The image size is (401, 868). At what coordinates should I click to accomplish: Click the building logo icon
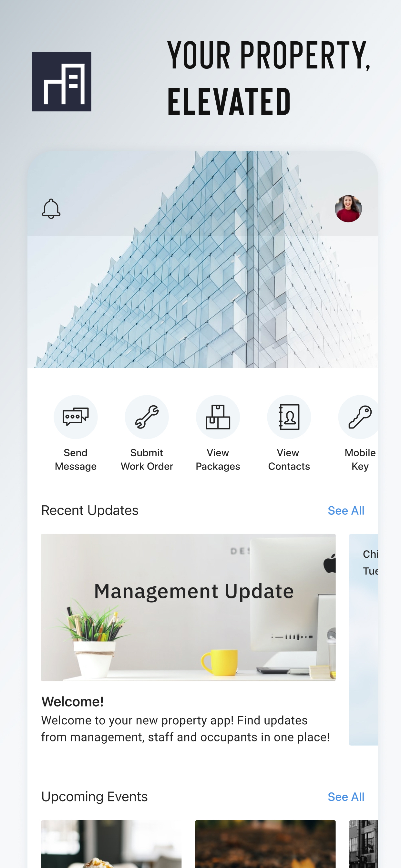click(x=62, y=82)
